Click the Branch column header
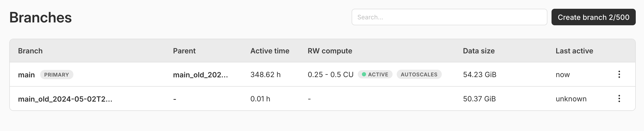Screen dimensions: 644x131 point(30,51)
